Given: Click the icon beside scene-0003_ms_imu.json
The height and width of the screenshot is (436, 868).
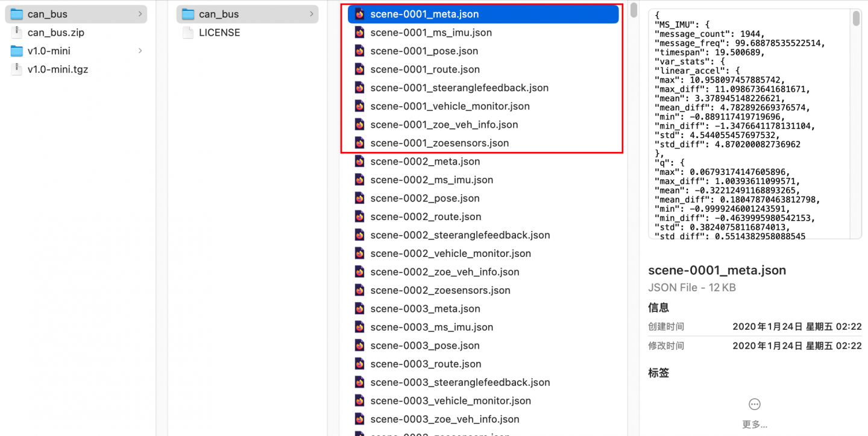Looking at the screenshot, I should pos(360,327).
